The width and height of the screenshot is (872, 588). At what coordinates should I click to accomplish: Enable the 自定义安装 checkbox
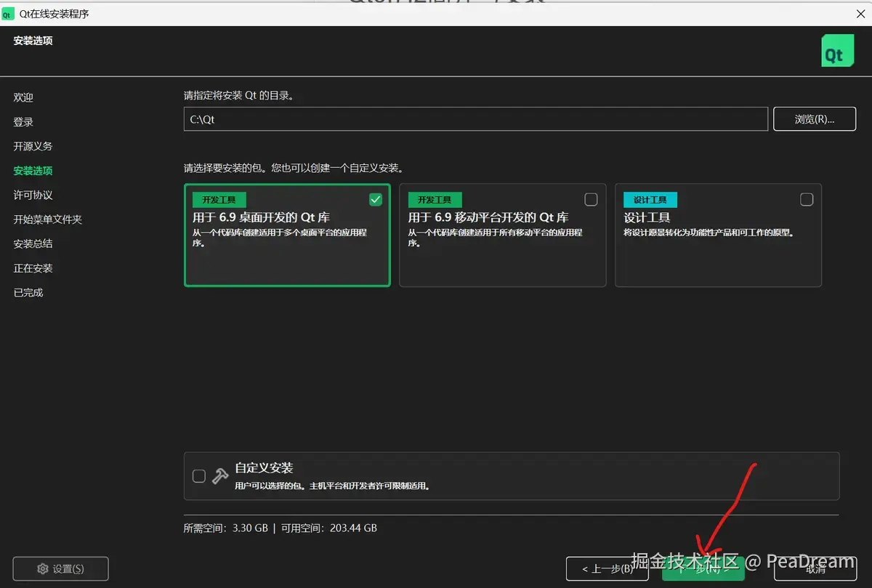(199, 476)
